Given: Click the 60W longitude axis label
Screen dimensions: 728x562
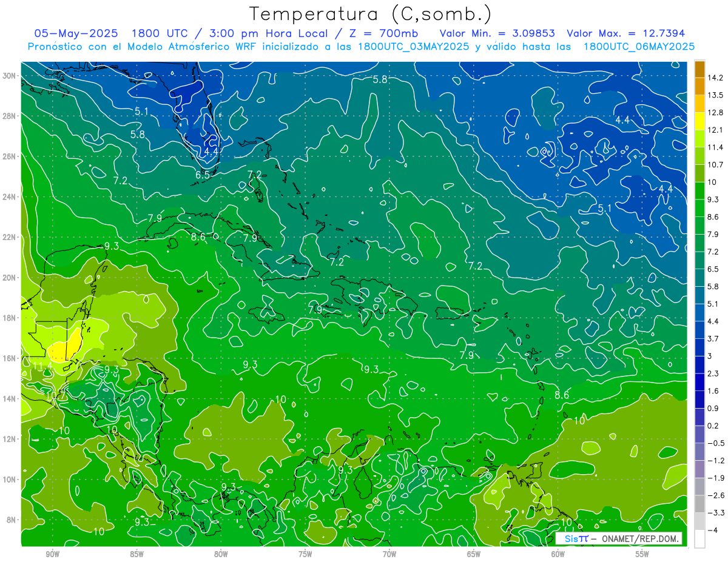Looking at the screenshot, I should tap(558, 554).
